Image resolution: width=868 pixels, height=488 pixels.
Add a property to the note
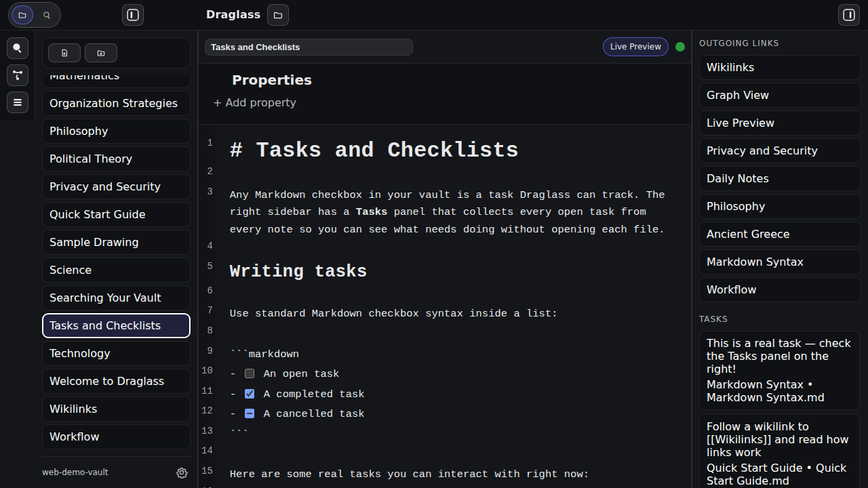click(255, 103)
